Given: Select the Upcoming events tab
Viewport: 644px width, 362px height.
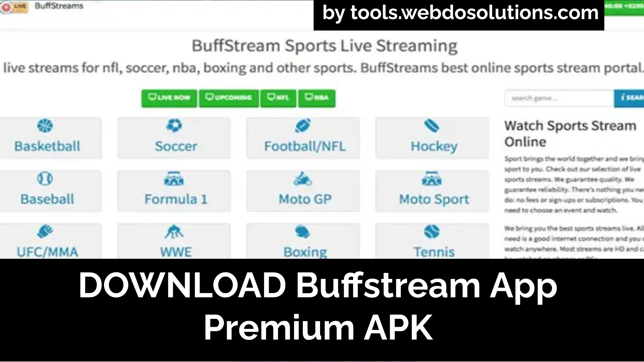Looking at the screenshot, I should [x=229, y=98].
